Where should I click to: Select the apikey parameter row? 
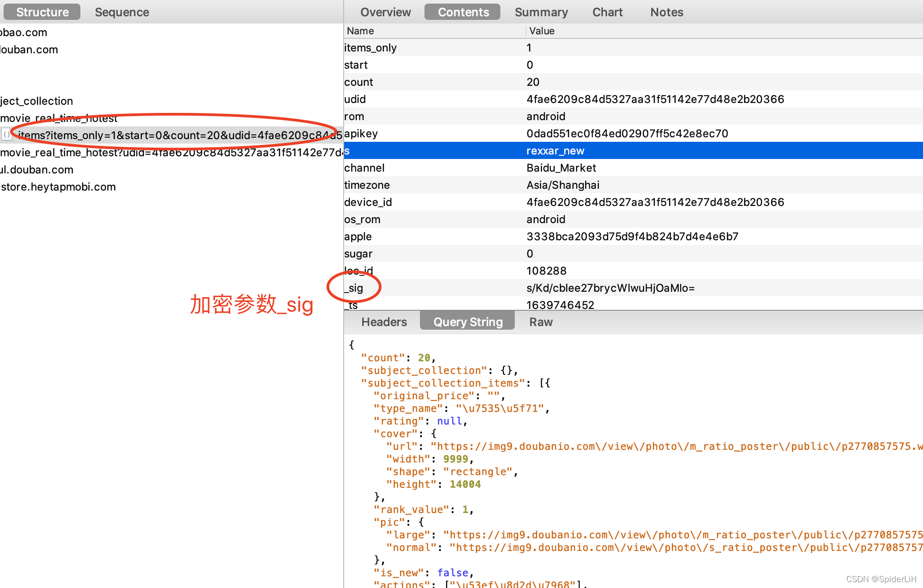tap(633, 133)
